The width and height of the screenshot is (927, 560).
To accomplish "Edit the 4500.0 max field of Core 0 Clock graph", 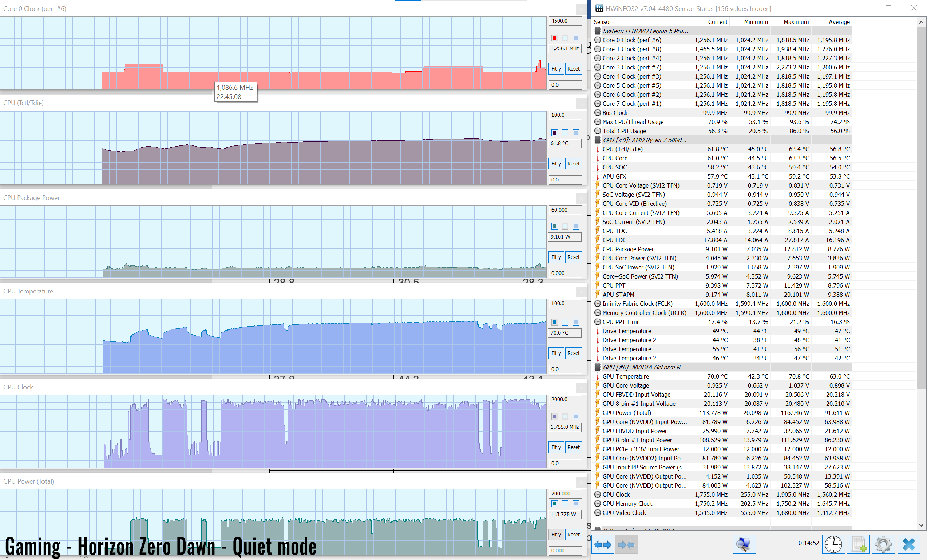I will pos(565,21).
